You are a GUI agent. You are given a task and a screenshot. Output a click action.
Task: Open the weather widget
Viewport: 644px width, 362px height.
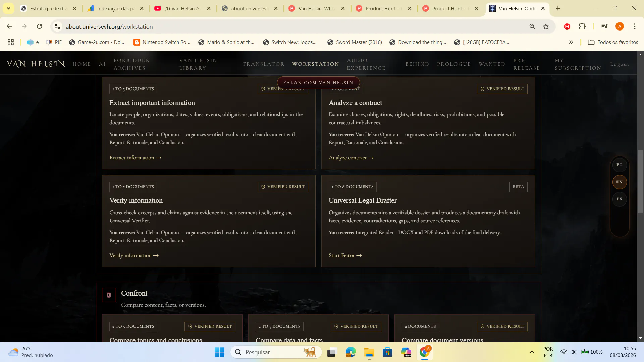click(x=31, y=352)
